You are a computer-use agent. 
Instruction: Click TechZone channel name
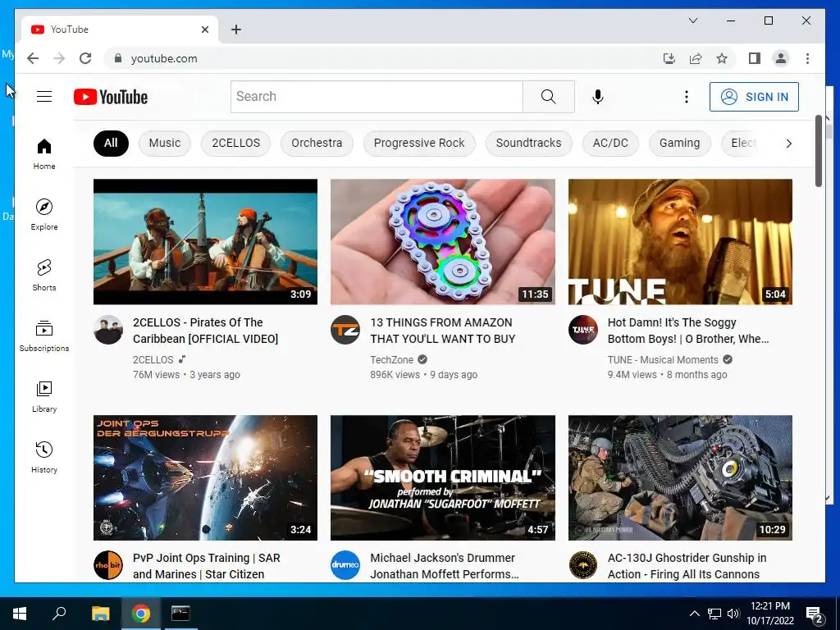(x=391, y=359)
